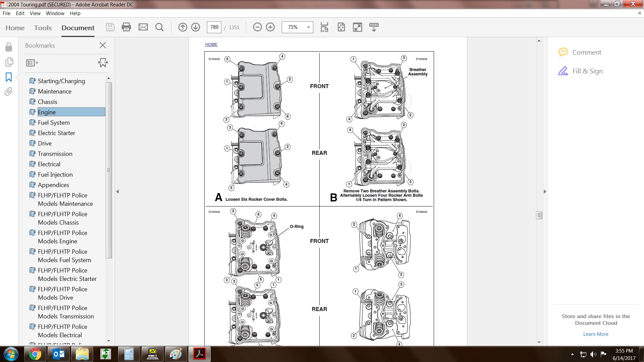Toggle the Page Thumbnails panel
The height and width of the screenshot is (362, 644).
click(x=9, y=62)
